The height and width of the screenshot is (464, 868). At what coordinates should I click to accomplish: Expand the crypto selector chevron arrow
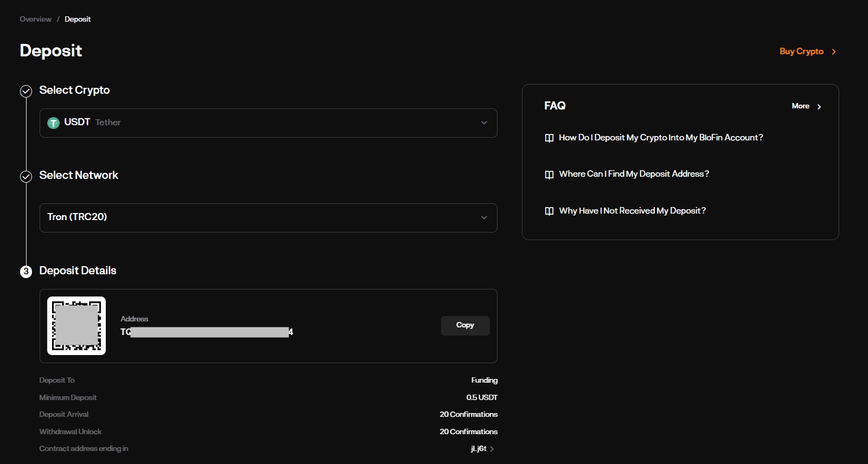484,123
